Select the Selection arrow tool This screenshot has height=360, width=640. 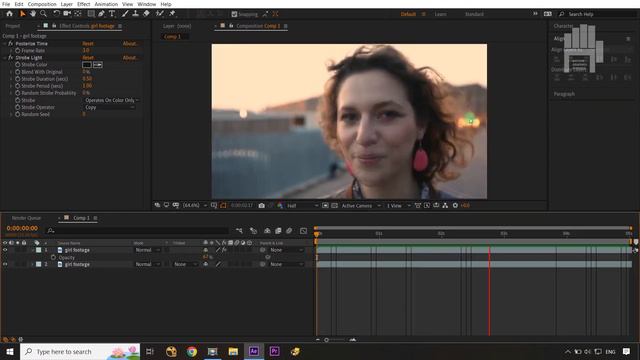click(x=22, y=14)
